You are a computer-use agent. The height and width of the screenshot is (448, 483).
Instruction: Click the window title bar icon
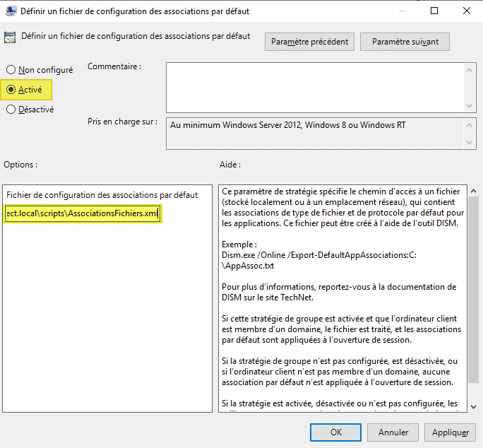pyautogui.click(x=11, y=11)
